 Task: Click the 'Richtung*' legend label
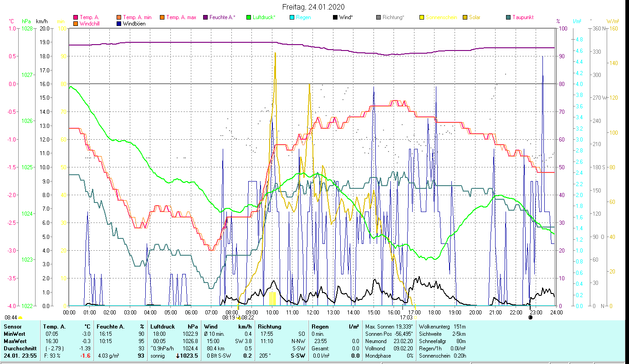pos(394,18)
